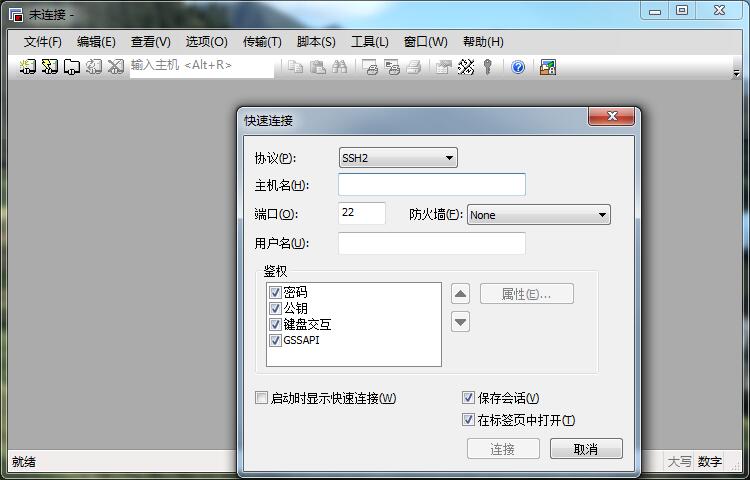The width and height of the screenshot is (750, 480).
Task: Expand the 防火墙 None dropdown
Action: tap(538, 215)
